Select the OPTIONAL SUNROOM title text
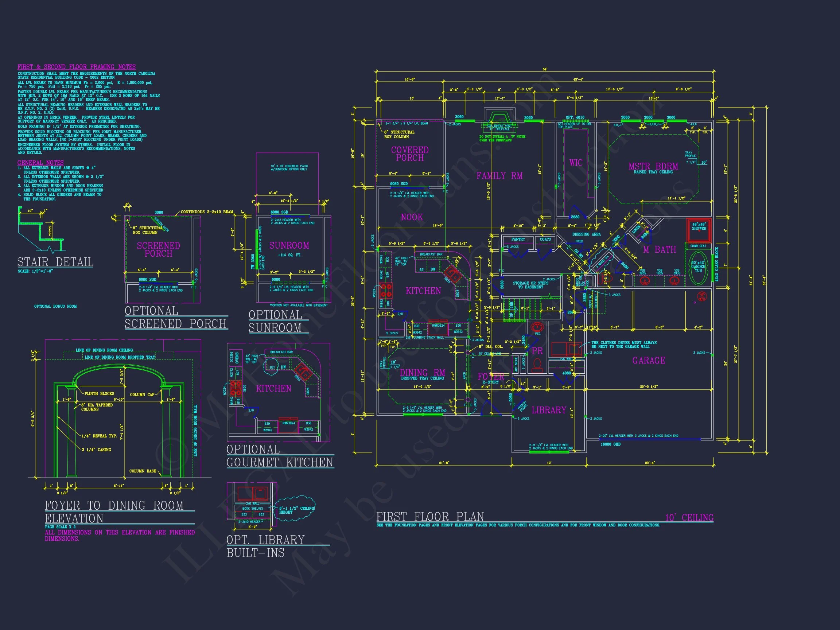 point(275,321)
